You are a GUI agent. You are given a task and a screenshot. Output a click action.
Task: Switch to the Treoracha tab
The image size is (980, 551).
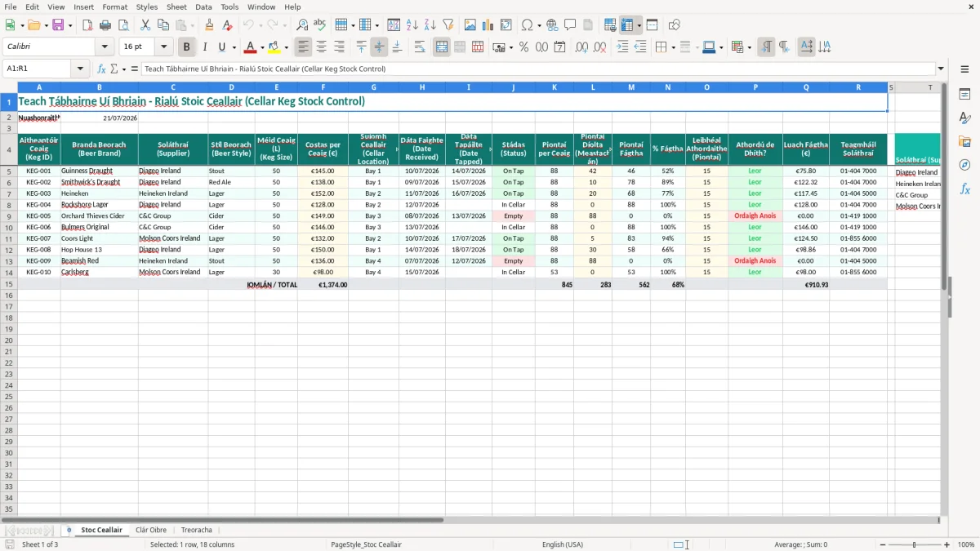coord(197,530)
